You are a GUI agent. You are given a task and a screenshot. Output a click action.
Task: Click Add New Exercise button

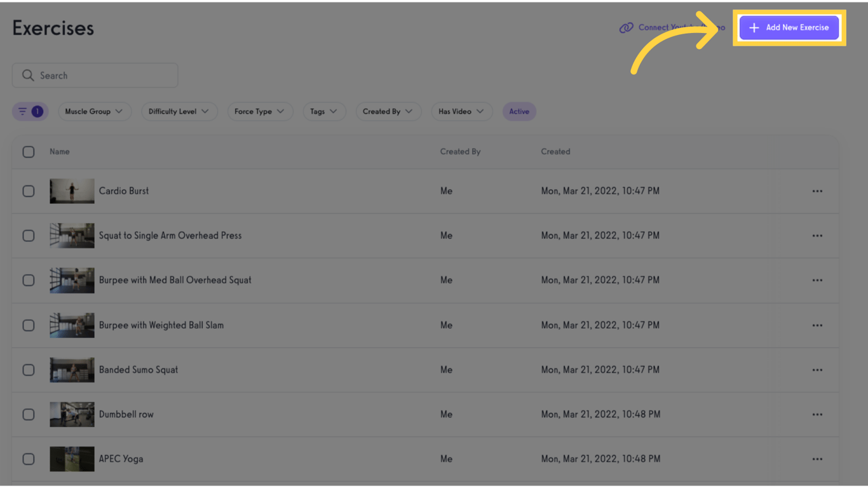click(x=789, y=28)
